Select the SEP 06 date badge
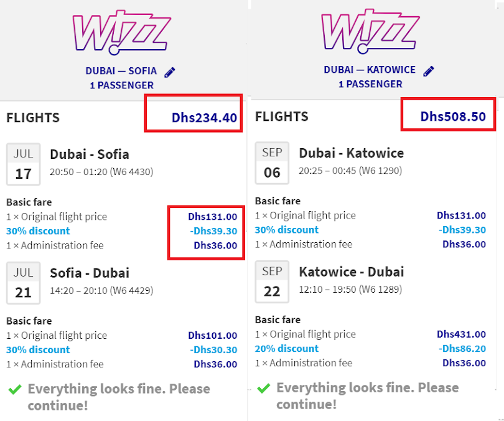Screen dimensions: 504x421 (272, 163)
